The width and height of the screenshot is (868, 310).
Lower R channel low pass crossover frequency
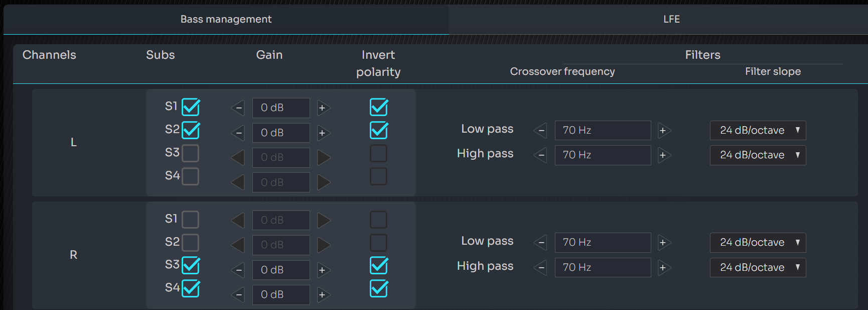pos(540,243)
